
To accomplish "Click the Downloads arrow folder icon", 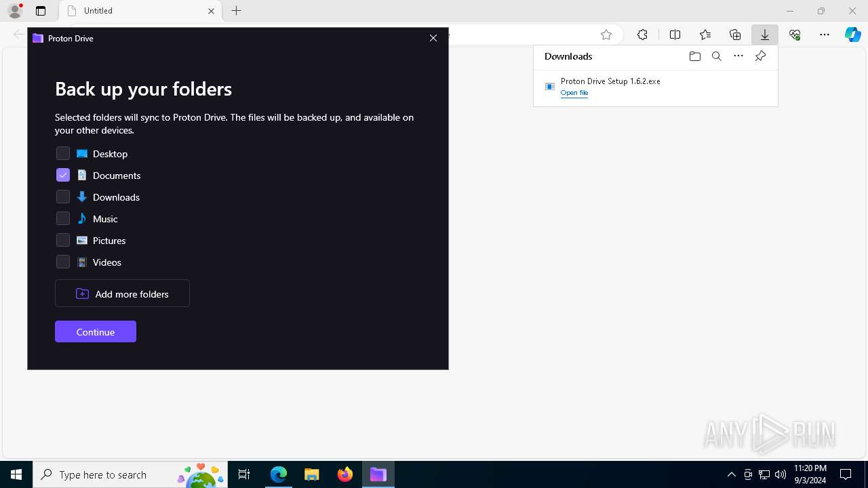I will pos(82,197).
